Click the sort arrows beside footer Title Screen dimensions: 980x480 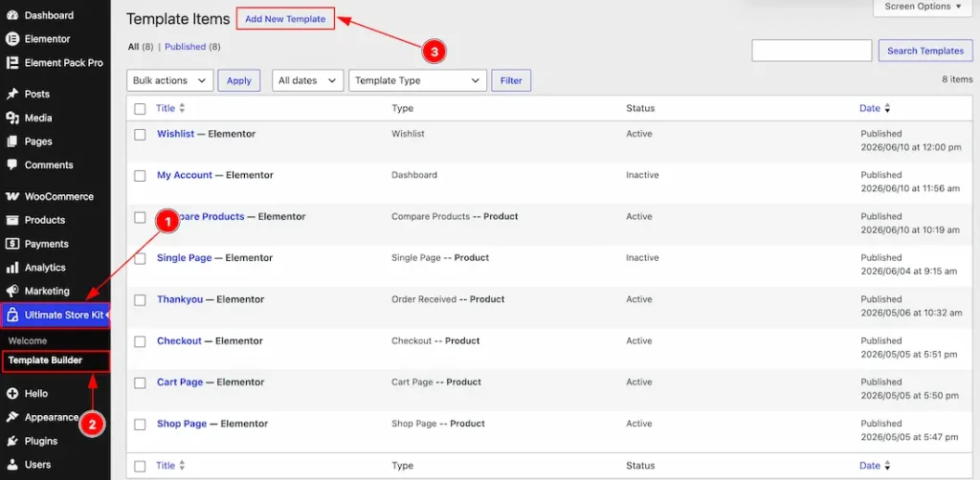[182, 466]
